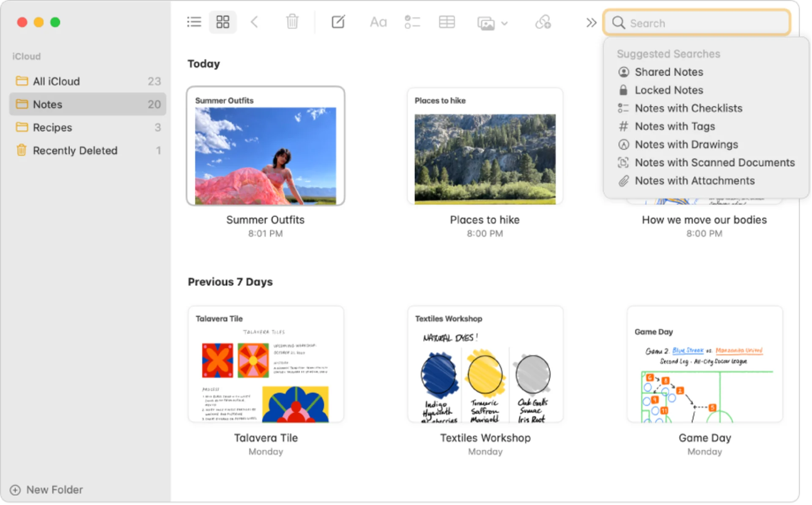Switch to gallery view
The height and width of the screenshot is (505, 812).
[x=223, y=22]
